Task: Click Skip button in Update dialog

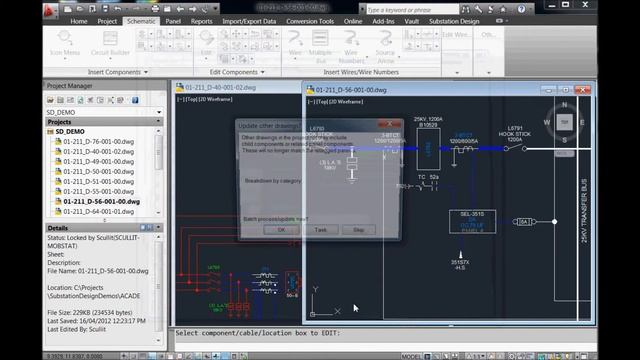Action: pyautogui.click(x=358, y=230)
